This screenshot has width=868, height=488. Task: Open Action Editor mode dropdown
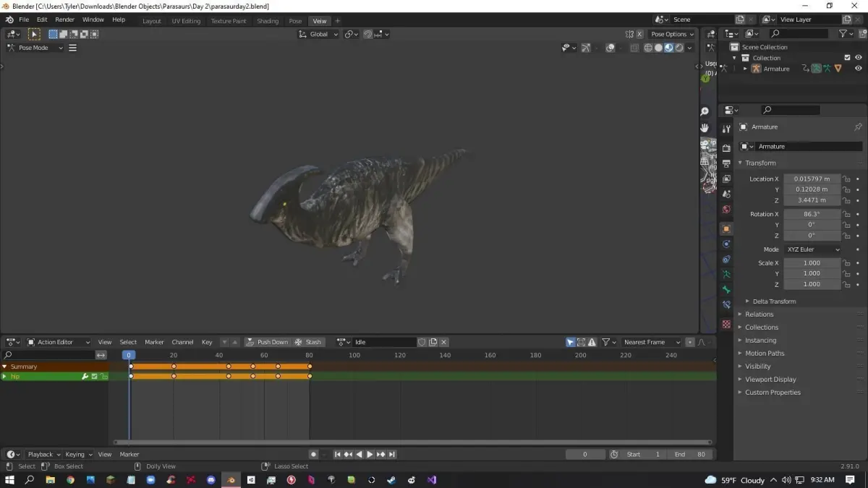(x=59, y=342)
